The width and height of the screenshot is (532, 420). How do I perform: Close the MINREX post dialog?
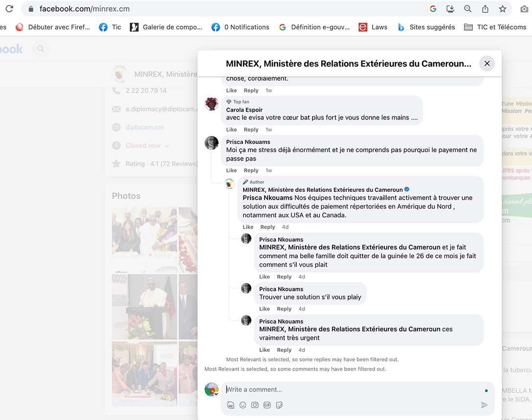[x=487, y=63]
